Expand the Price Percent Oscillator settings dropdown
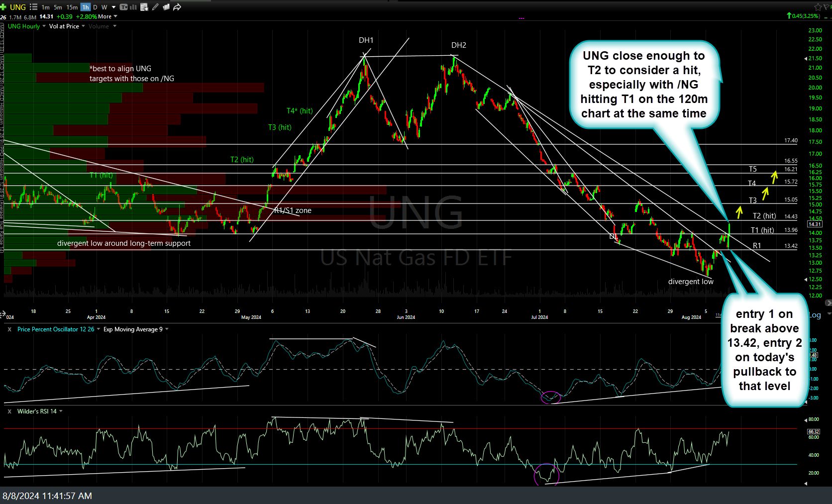The image size is (832, 504). (x=99, y=329)
